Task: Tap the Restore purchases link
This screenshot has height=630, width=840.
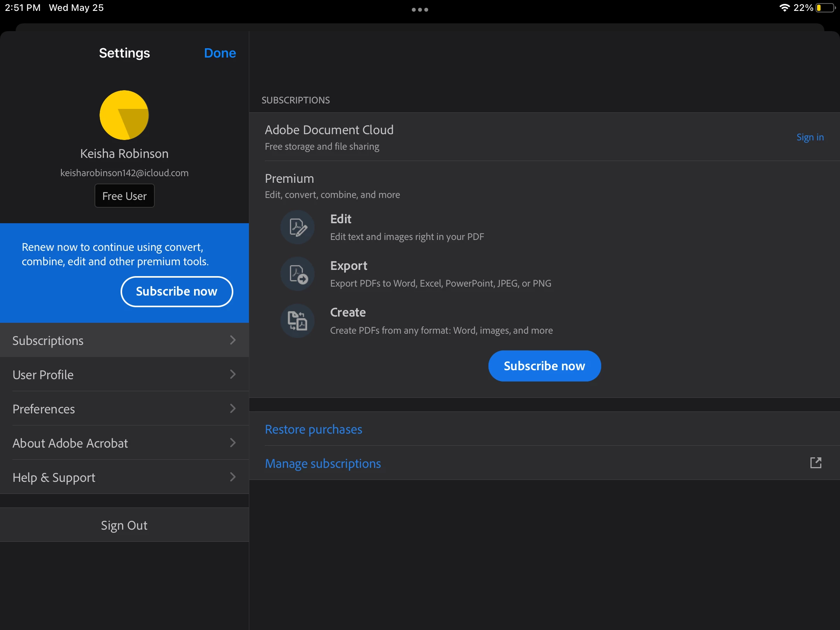Action: click(313, 429)
